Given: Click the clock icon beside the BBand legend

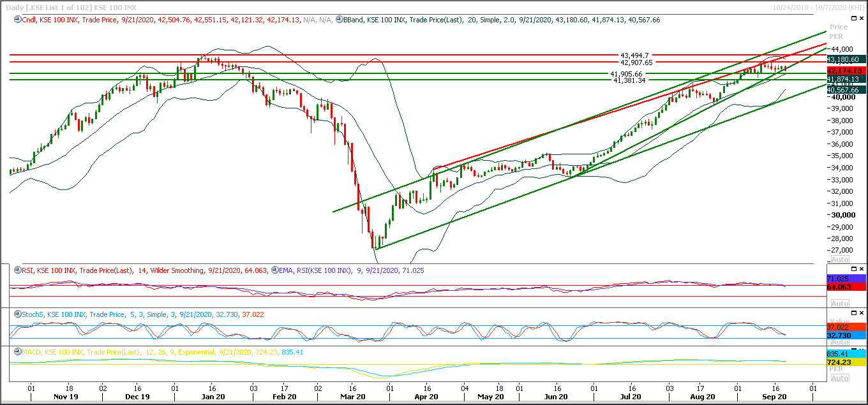Looking at the screenshot, I should pyautogui.click(x=339, y=20).
